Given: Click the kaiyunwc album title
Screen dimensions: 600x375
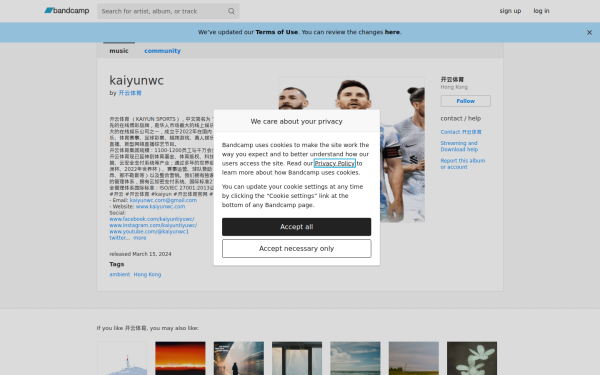Looking at the screenshot, I should point(137,80).
